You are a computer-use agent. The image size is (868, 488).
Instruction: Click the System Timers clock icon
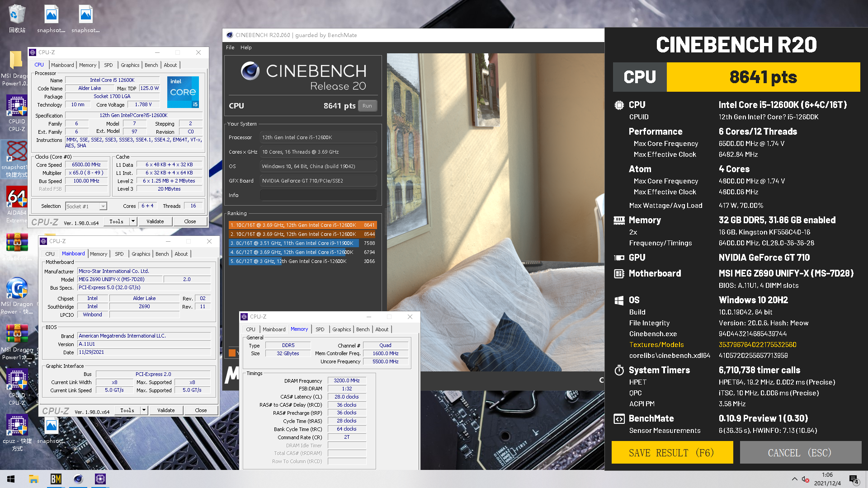[x=619, y=371]
